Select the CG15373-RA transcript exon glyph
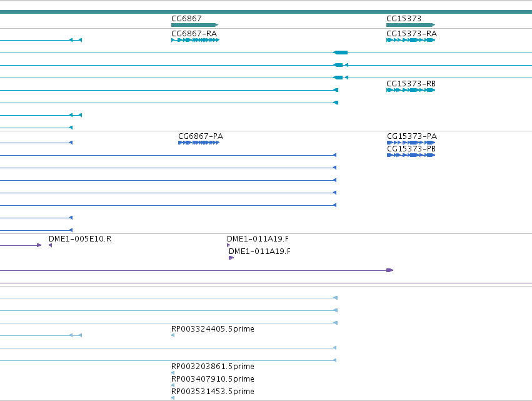 click(411, 40)
